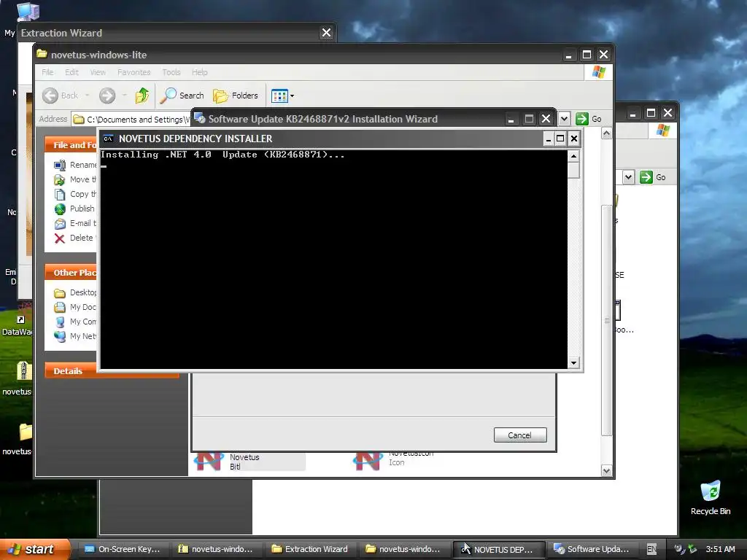Click the Rename task icon
This screenshot has height=560, width=747.
pos(60,166)
